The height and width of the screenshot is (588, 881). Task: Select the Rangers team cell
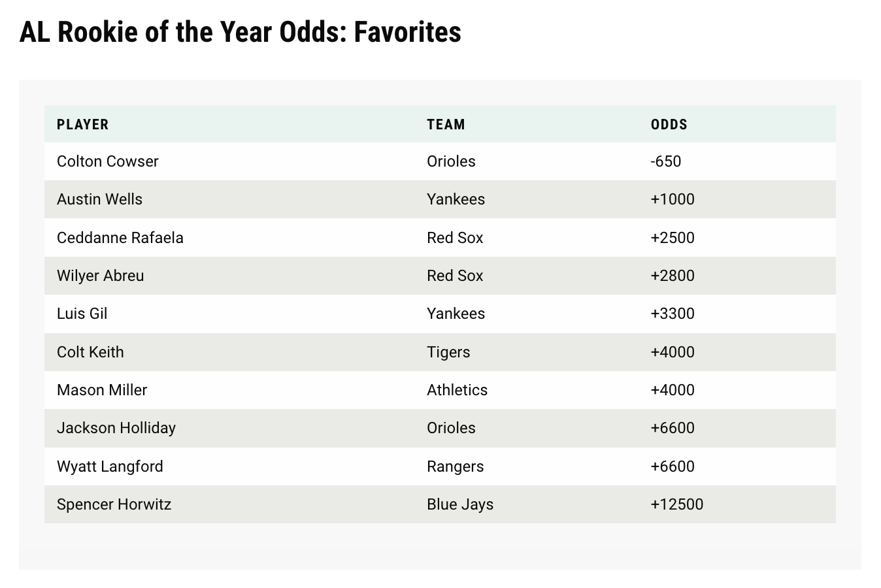pos(456,466)
